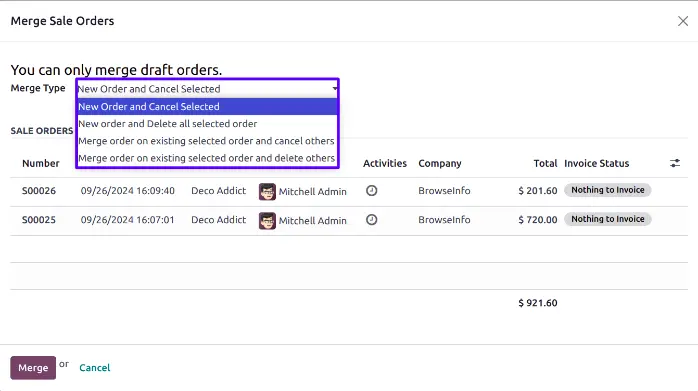
Task: Sort by Invoice Status column header
Action: tap(597, 163)
